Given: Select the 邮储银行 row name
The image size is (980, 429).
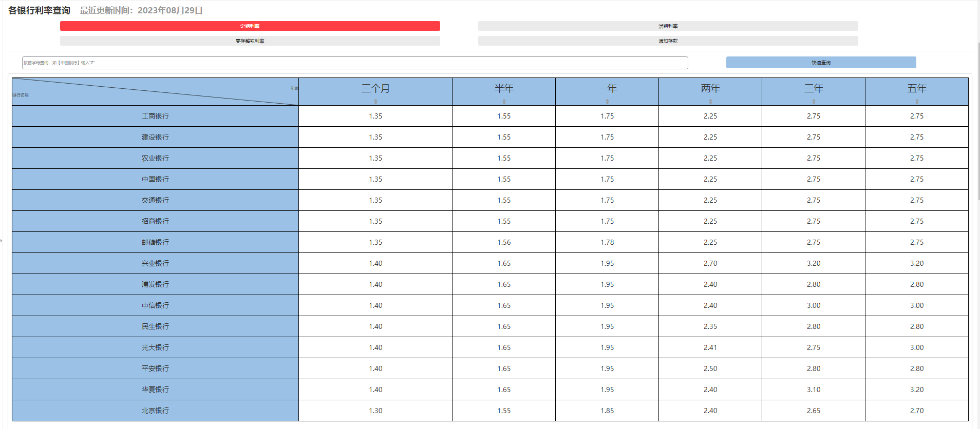Looking at the screenshot, I should [155, 242].
